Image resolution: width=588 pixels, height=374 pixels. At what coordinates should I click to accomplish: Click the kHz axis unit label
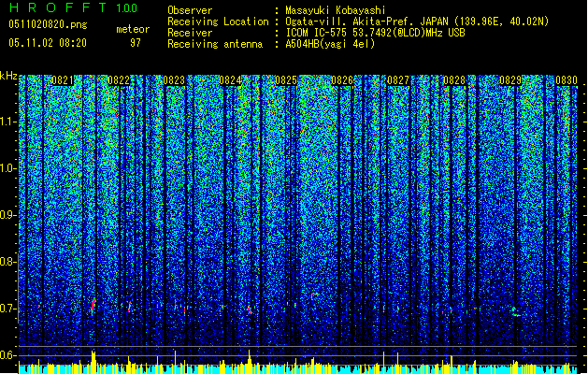[8, 76]
